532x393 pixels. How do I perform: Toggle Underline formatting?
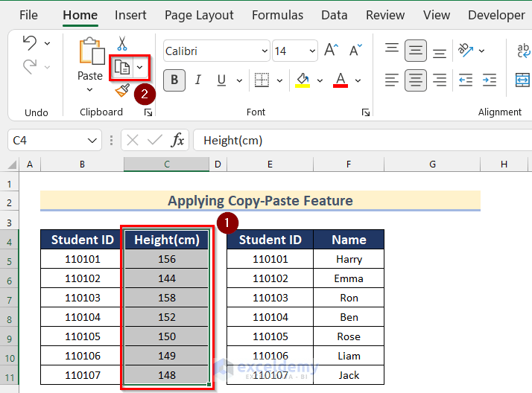coord(221,80)
